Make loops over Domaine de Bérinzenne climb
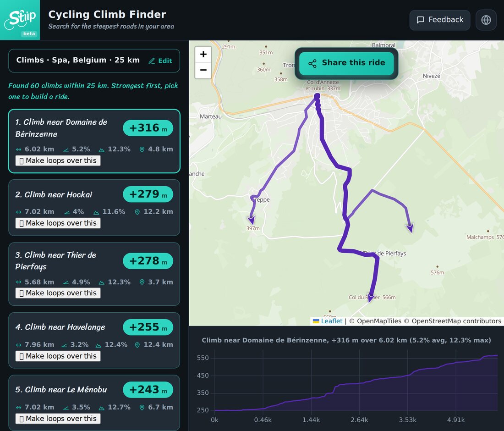504x431 pixels. (58, 160)
